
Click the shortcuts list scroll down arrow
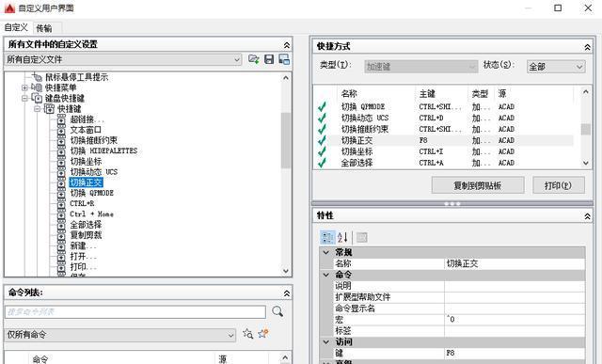pos(585,163)
